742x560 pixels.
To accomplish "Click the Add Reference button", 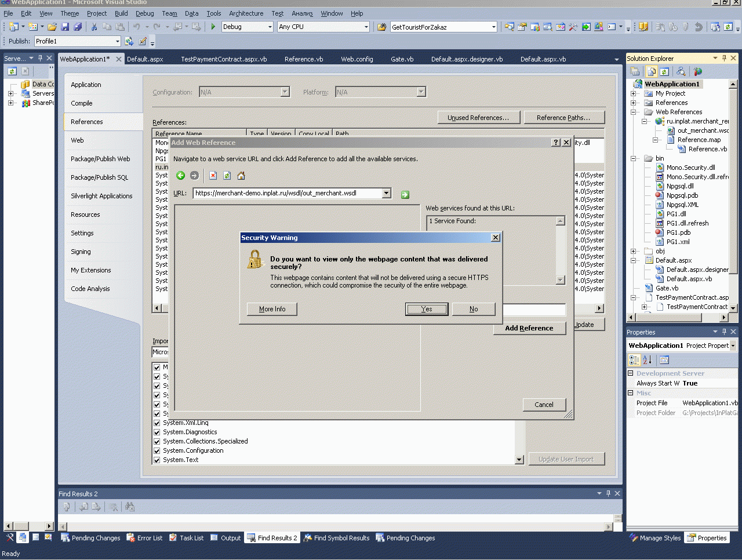I will point(529,328).
